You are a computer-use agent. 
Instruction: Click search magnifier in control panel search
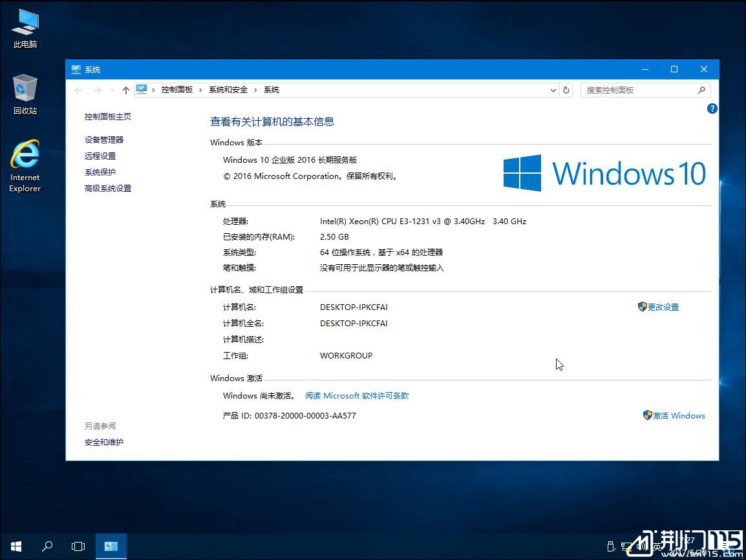pyautogui.click(x=701, y=90)
